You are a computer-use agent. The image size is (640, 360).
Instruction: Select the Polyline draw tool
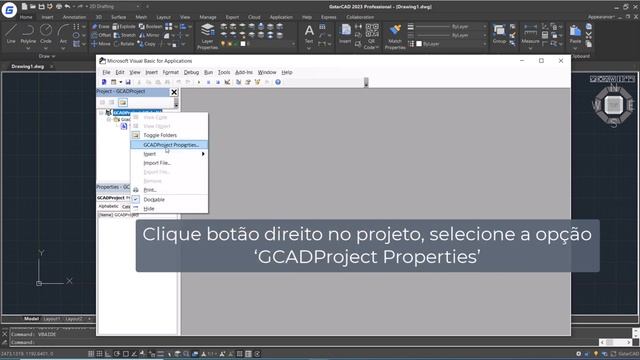(x=28, y=33)
